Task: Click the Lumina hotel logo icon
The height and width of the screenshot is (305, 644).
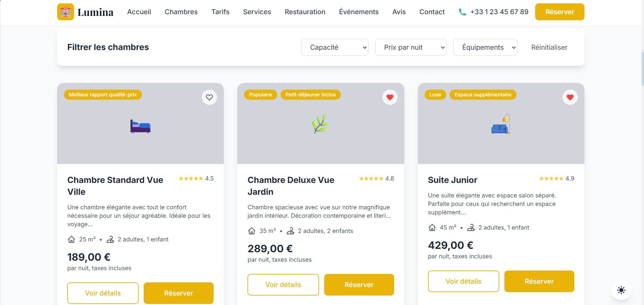Action: pos(65,12)
